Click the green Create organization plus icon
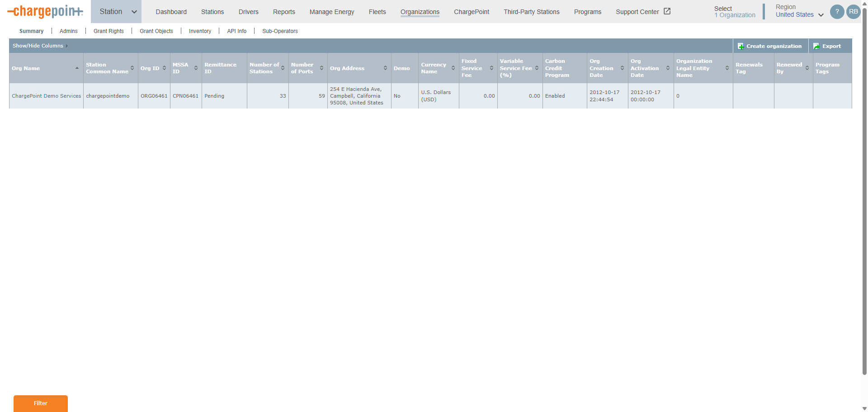Viewport: 868px width, 412px height. (741, 46)
